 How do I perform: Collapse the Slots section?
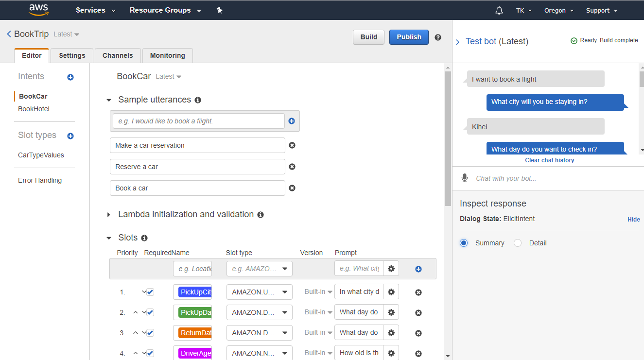(109, 238)
